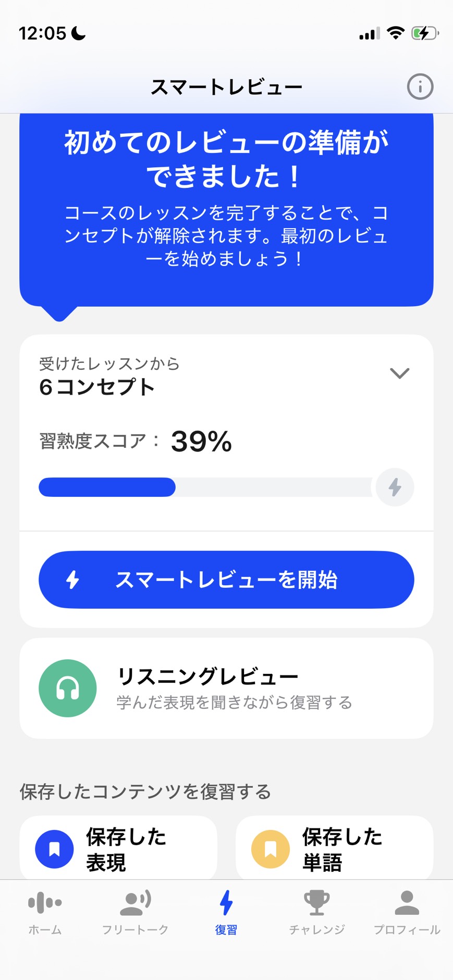The width and height of the screenshot is (453, 980).
Task: Switch to the ホーム tab
Action: (45, 912)
